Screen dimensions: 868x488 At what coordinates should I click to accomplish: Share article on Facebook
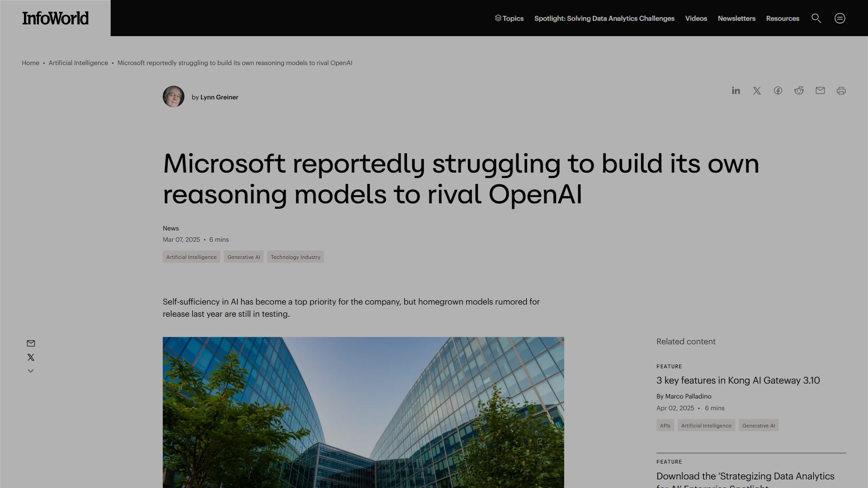point(778,91)
